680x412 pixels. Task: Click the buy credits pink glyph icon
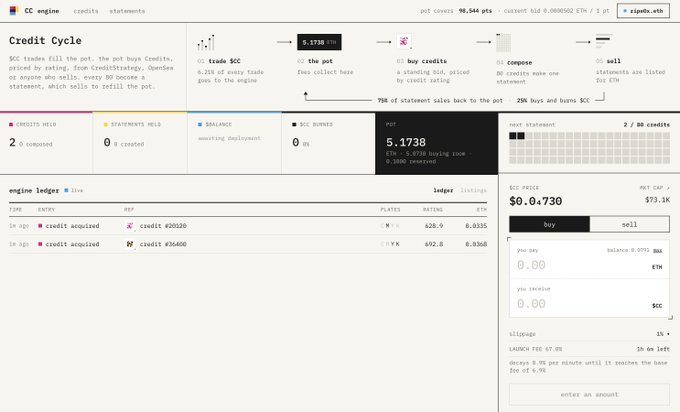point(404,41)
